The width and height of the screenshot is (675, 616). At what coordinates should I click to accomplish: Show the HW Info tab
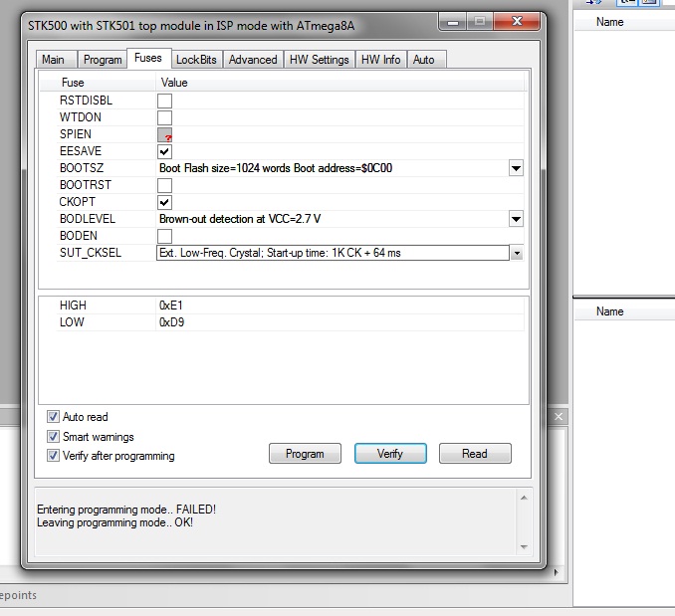[381, 60]
